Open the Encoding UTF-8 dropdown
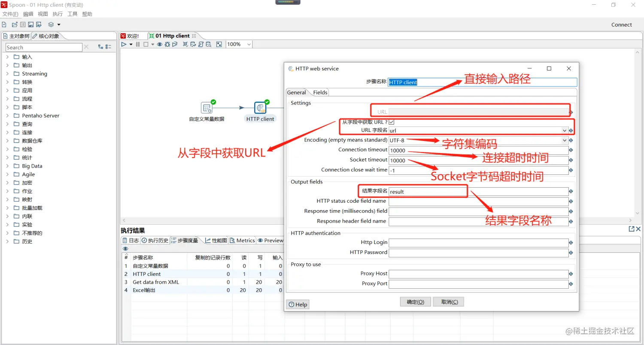This screenshot has height=345, width=644. click(x=564, y=140)
